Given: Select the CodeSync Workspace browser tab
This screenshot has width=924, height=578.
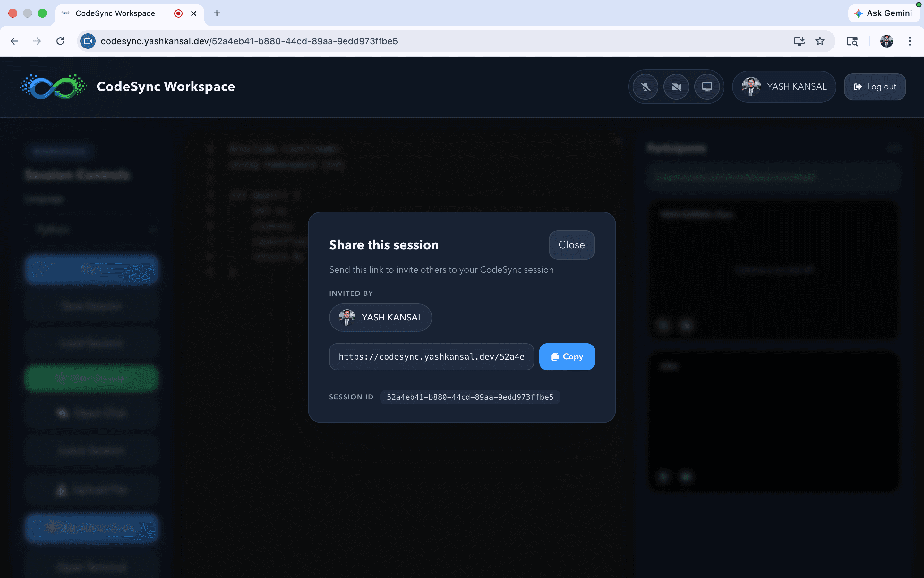Looking at the screenshot, I should (130, 13).
